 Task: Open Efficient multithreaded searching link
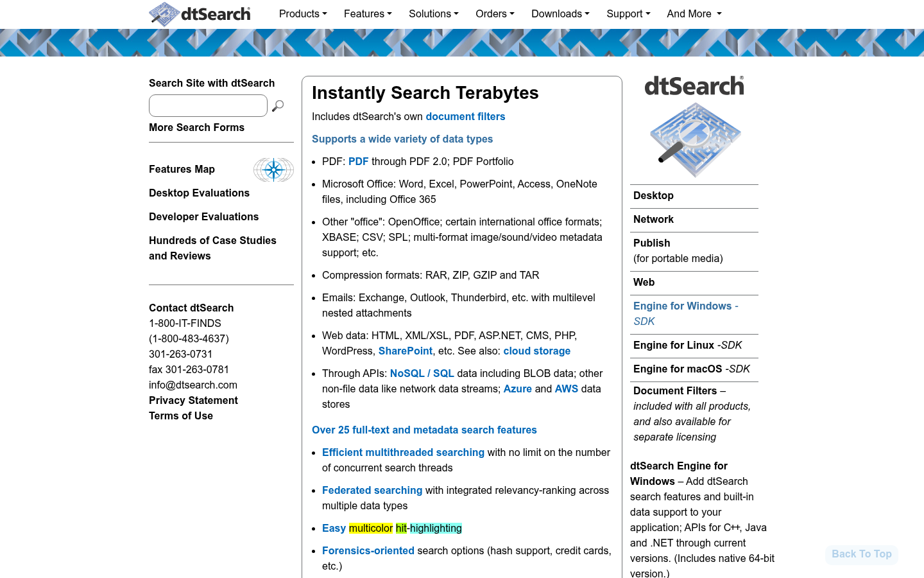point(403,452)
